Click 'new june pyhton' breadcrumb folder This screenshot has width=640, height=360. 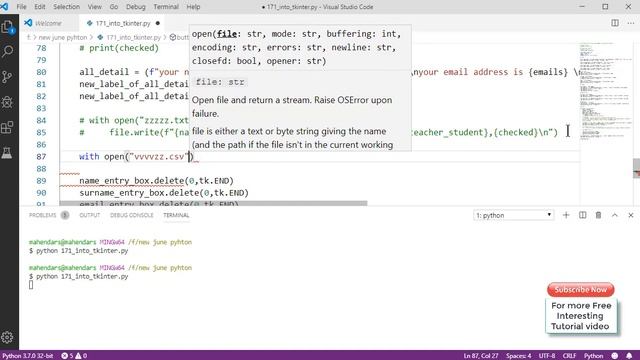pyautogui.click(x=62, y=37)
